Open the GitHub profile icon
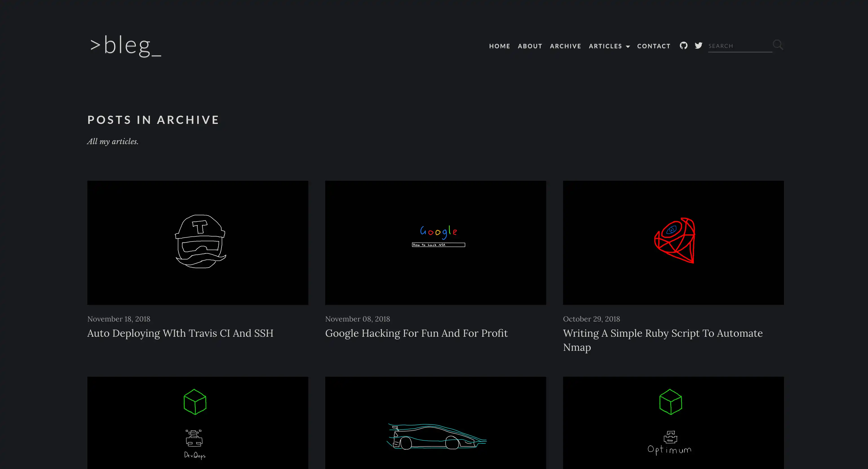868x469 pixels. (x=683, y=45)
